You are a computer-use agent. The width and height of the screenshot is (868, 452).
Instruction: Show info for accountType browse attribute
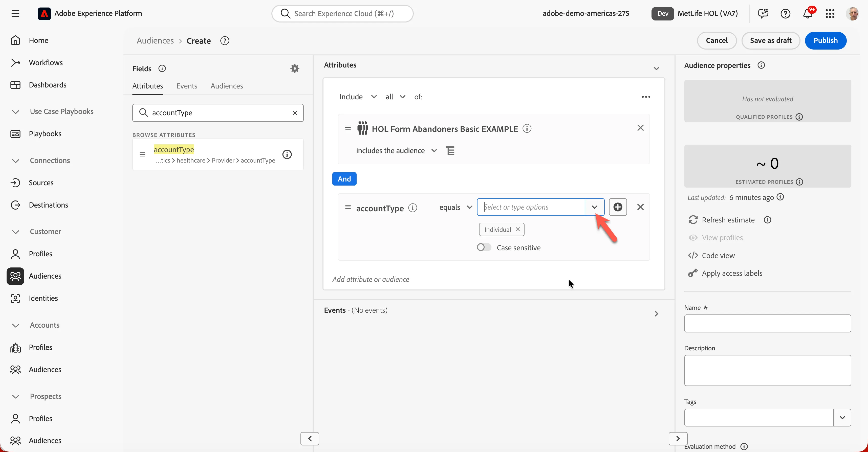pos(287,155)
